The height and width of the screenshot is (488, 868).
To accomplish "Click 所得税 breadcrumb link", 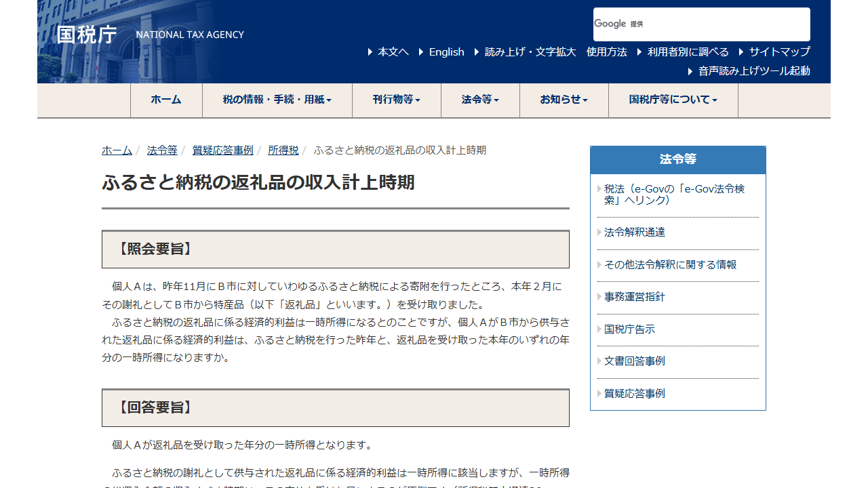I will pyautogui.click(x=283, y=150).
